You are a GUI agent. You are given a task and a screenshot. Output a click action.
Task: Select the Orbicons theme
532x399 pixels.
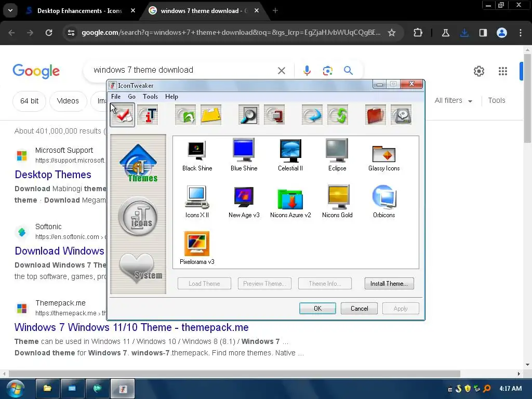(384, 202)
